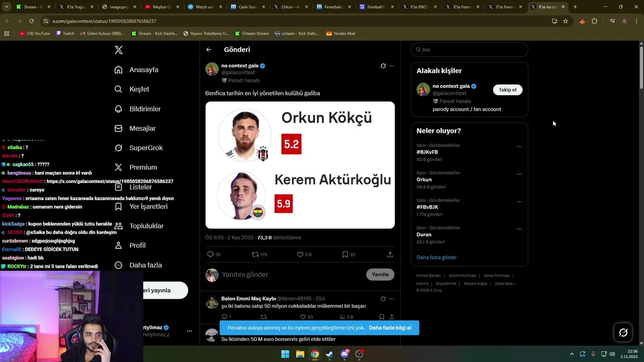Image resolution: width=644 pixels, height=362 pixels.
Task: Click the browser address bar URL
Action: 104,21
